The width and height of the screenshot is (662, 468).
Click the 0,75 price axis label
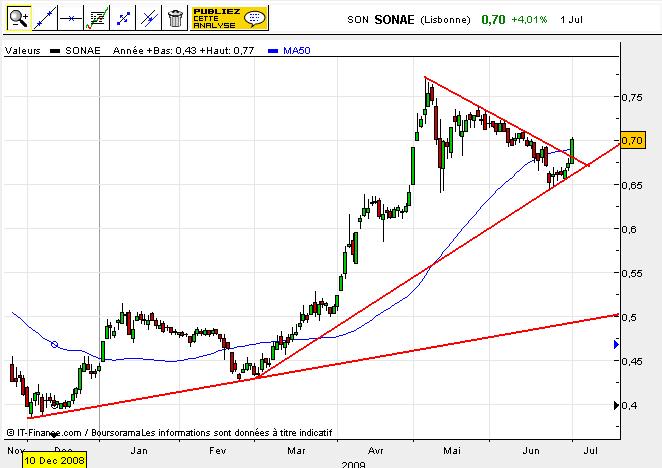tap(632, 97)
